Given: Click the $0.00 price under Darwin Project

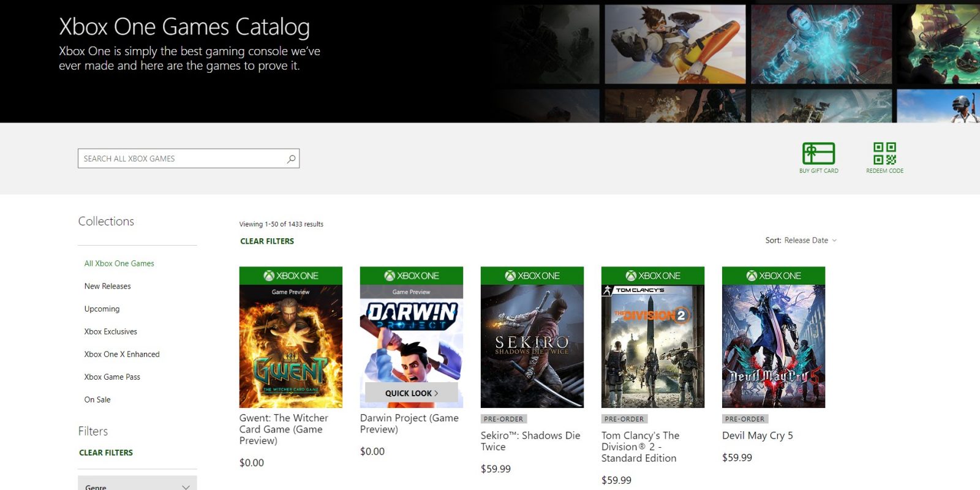Looking at the screenshot, I should 372,451.
